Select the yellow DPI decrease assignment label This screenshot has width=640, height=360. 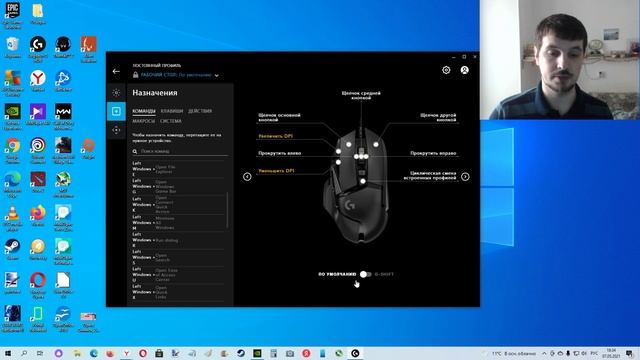click(x=276, y=171)
